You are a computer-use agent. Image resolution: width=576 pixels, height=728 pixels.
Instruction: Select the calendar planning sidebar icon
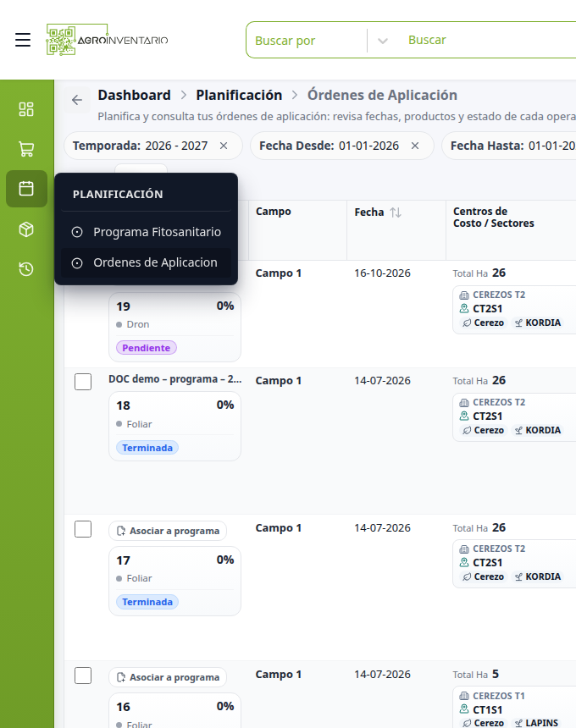tap(26, 189)
